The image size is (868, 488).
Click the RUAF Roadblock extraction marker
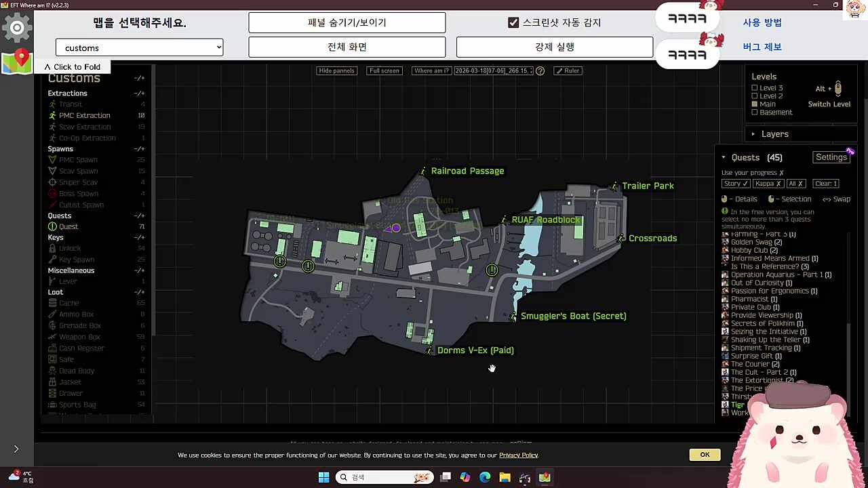505,220
